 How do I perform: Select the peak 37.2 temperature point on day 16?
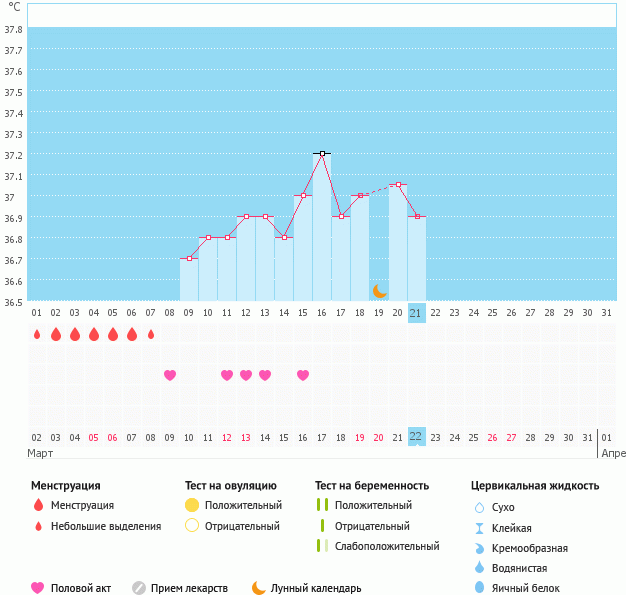click(322, 154)
